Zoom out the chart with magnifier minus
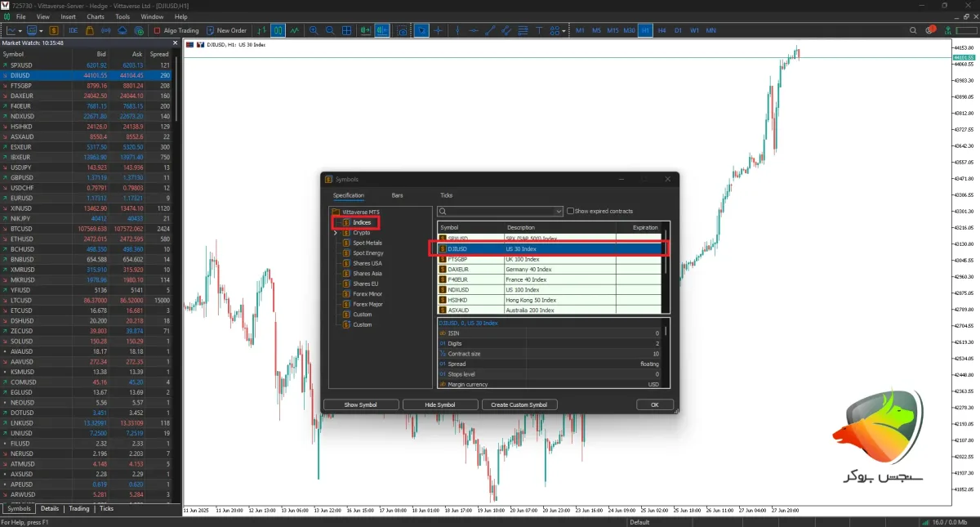The image size is (980, 527). [330, 30]
